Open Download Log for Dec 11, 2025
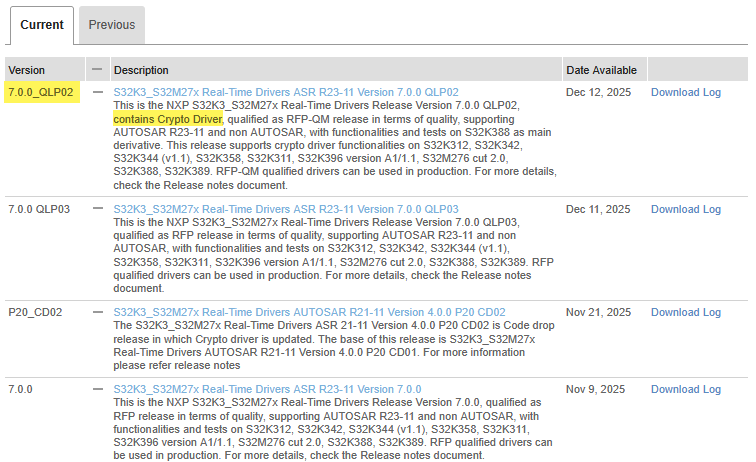This screenshot has width=756, height=462. coord(686,209)
